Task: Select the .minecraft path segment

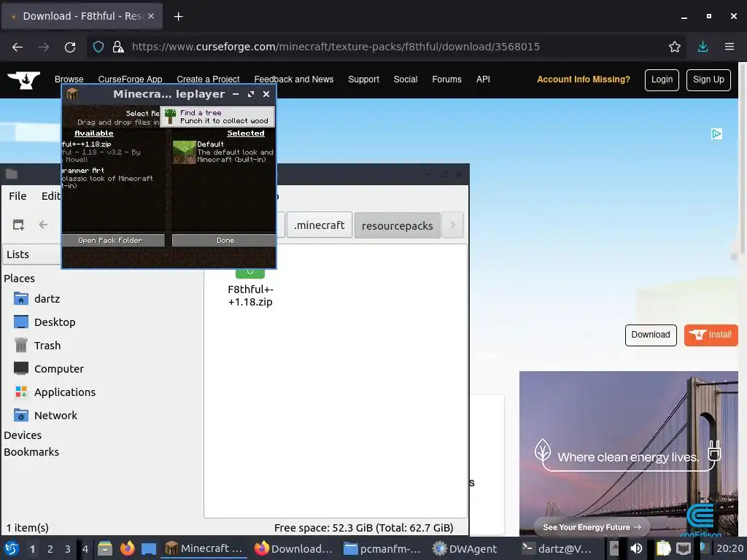Action: click(x=320, y=225)
